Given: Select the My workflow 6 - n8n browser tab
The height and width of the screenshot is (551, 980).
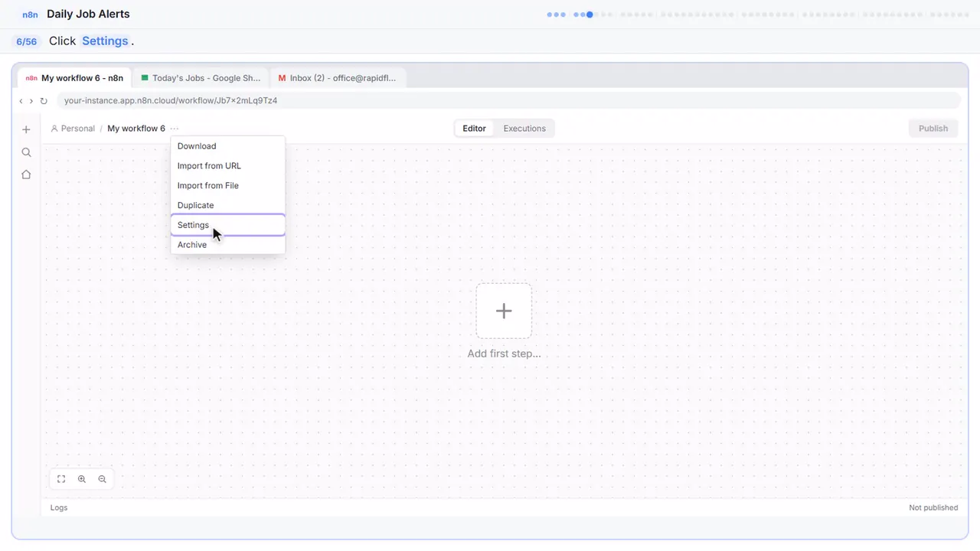Looking at the screenshot, I should (74, 78).
